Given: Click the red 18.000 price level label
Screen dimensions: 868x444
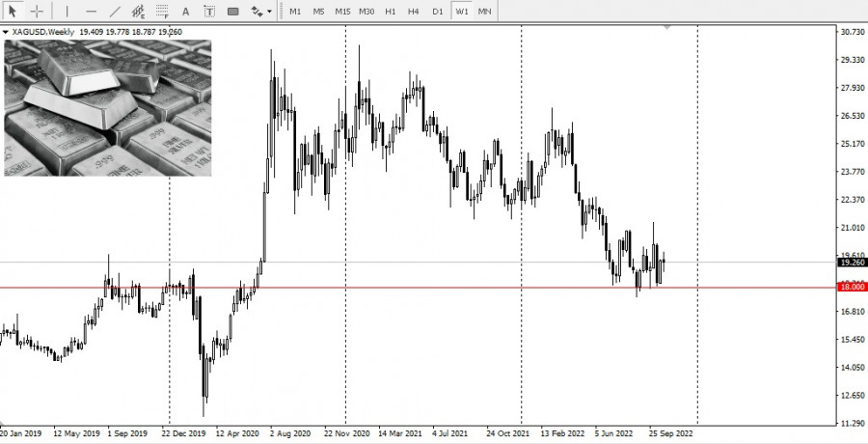Looking at the screenshot, I should pyautogui.click(x=849, y=288).
